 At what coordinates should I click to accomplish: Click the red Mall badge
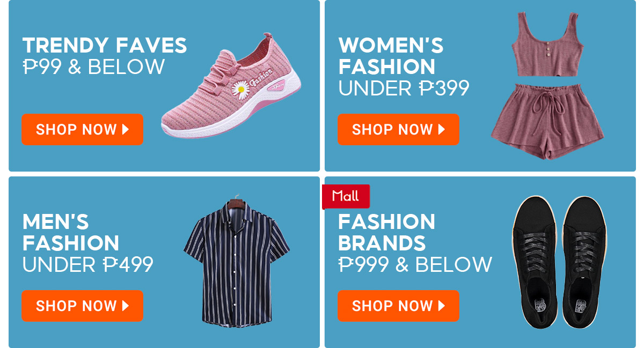346,196
